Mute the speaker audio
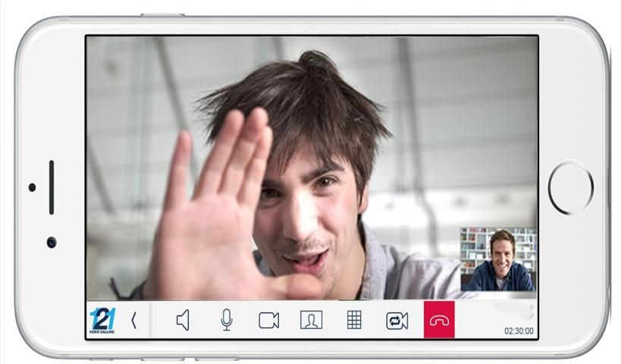Viewport: 621px width, 364px height. [183, 320]
